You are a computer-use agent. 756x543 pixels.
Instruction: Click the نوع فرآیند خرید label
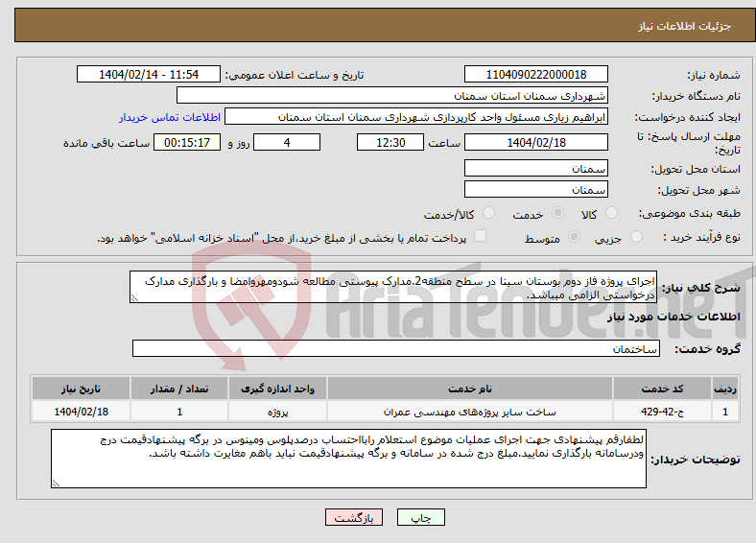point(701,237)
